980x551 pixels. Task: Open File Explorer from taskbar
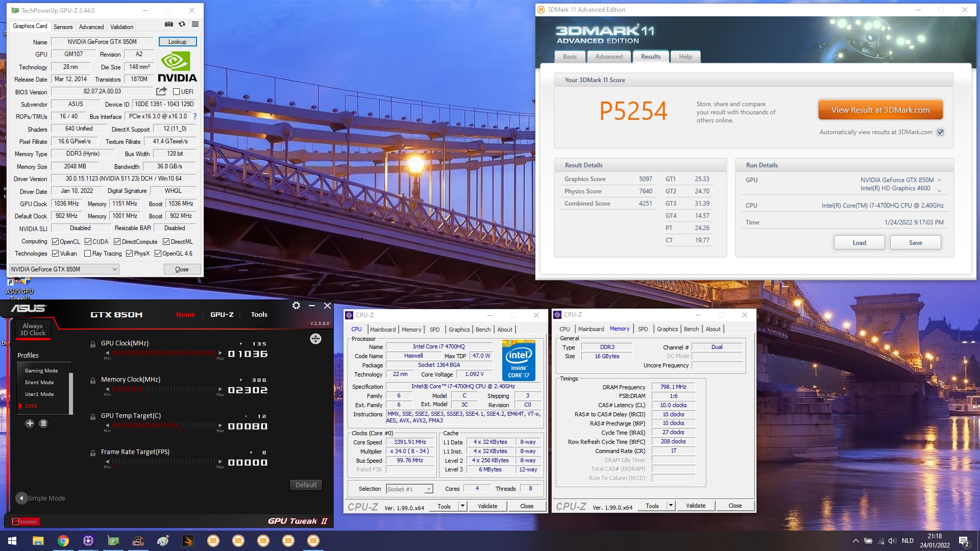38,541
